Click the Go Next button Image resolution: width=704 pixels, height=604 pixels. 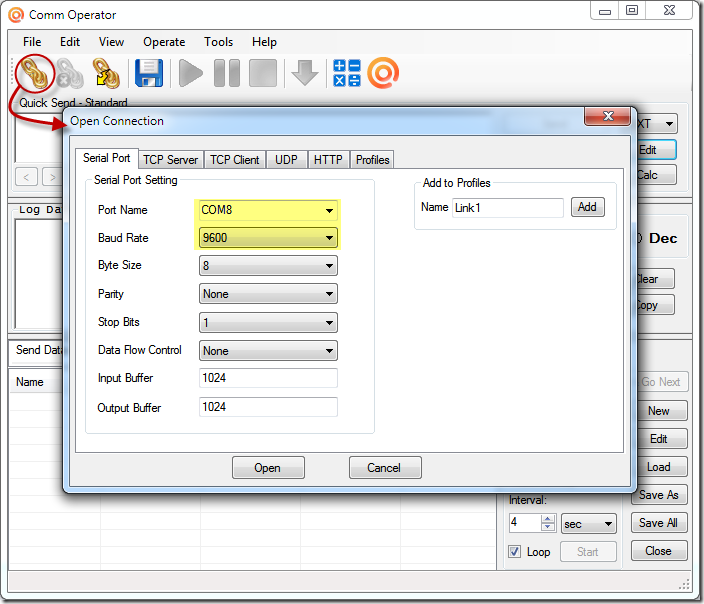click(661, 382)
